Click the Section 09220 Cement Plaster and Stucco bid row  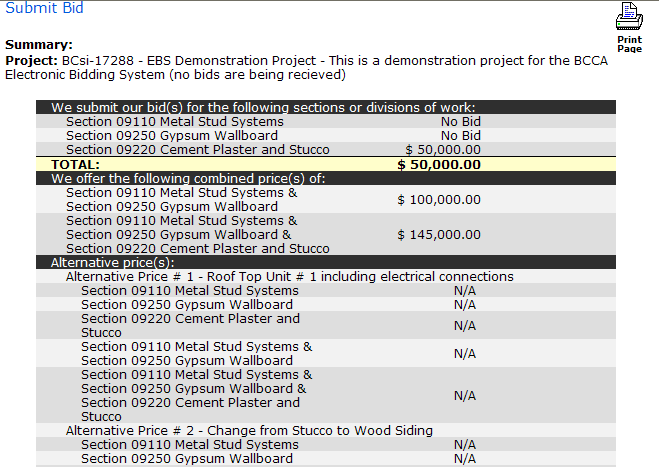[326, 150]
